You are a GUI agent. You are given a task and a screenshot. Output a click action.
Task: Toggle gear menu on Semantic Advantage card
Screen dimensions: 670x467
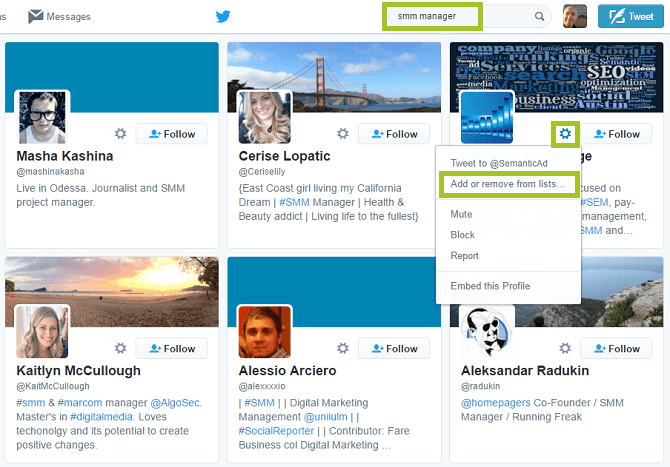pyautogui.click(x=565, y=134)
